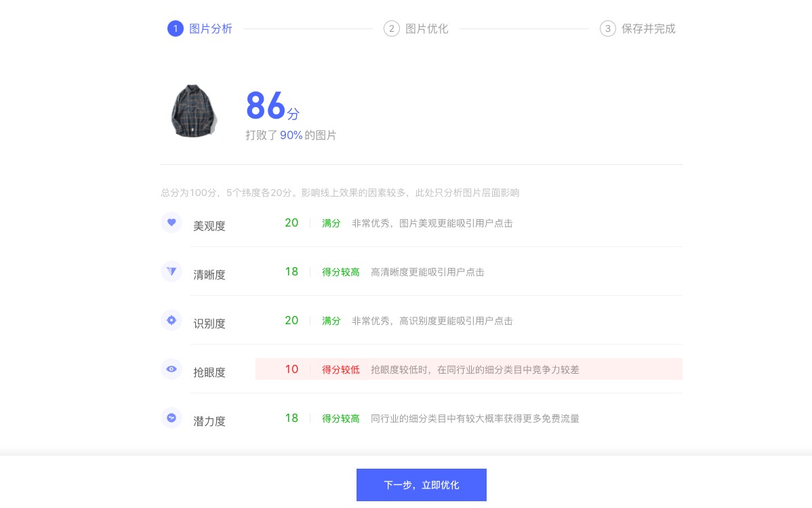Click the score 20 in 美观度 row
The width and height of the screenshot is (812, 508).
coord(291,223)
